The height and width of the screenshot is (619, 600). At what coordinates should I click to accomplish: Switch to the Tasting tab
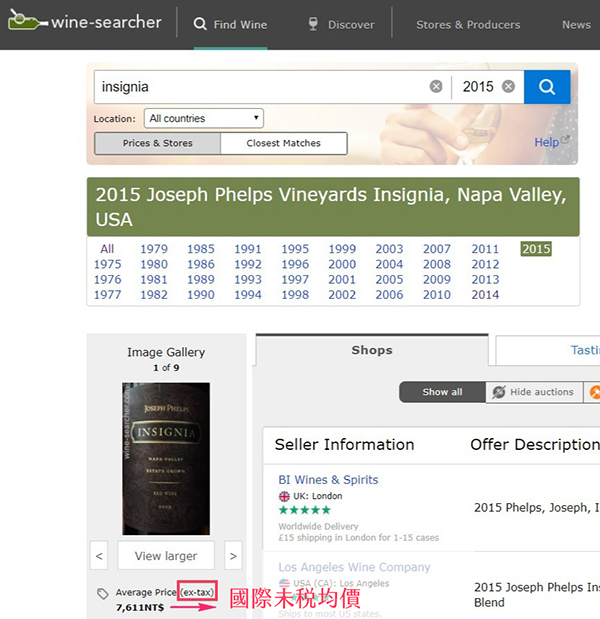pos(548,350)
